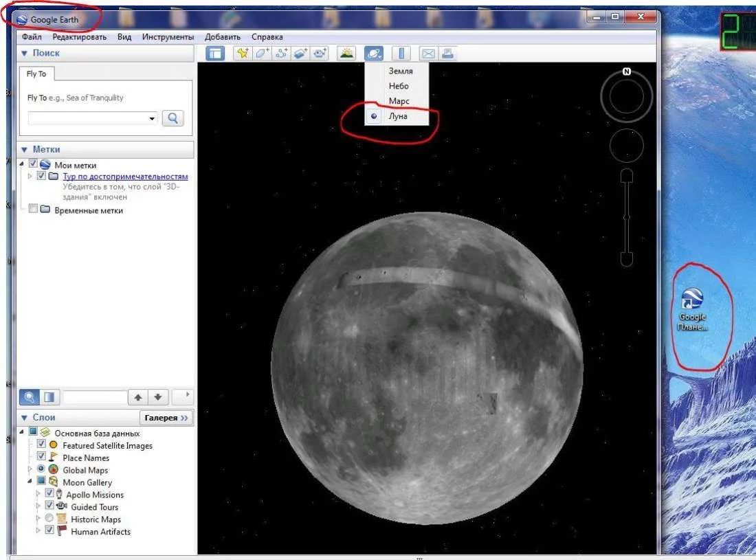Viewport: 756px width, 560px height.
Task: Click the Add Placemark pushpin icon
Action: pos(242,54)
